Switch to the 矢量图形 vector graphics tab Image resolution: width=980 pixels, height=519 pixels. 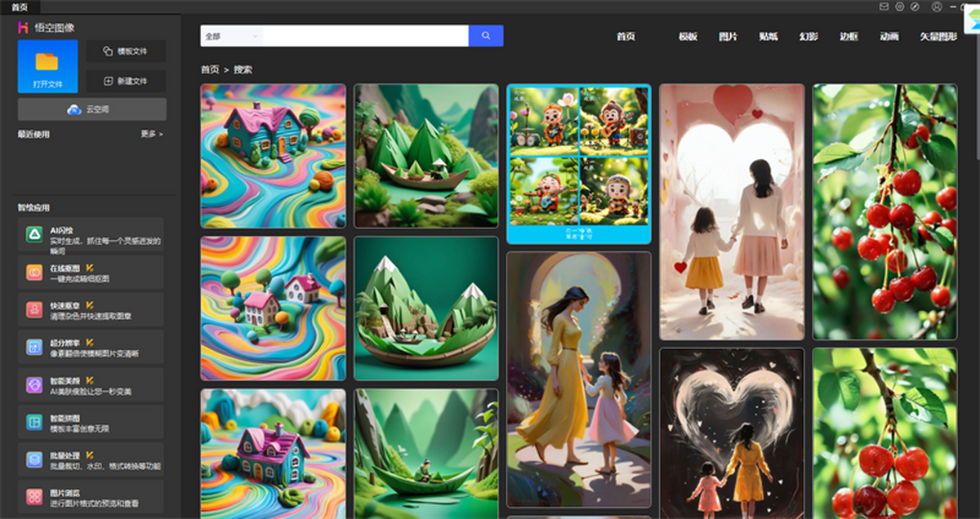938,37
